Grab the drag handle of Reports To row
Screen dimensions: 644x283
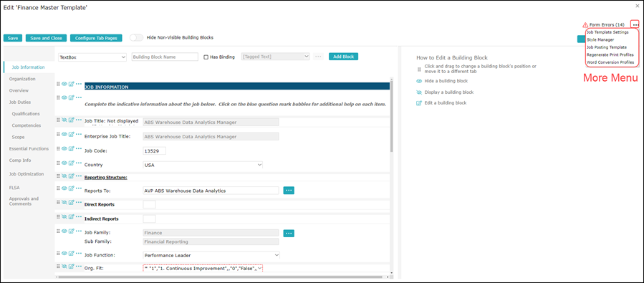click(x=58, y=188)
